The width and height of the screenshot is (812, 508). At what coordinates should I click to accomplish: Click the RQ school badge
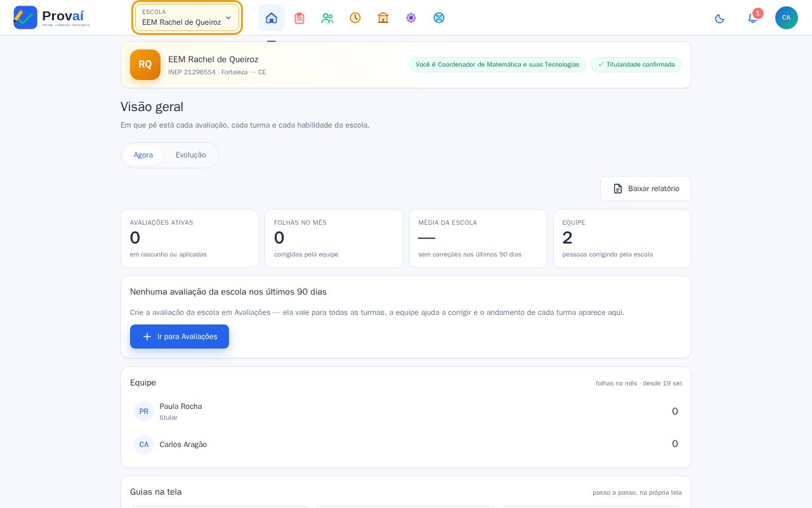point(145,65)
